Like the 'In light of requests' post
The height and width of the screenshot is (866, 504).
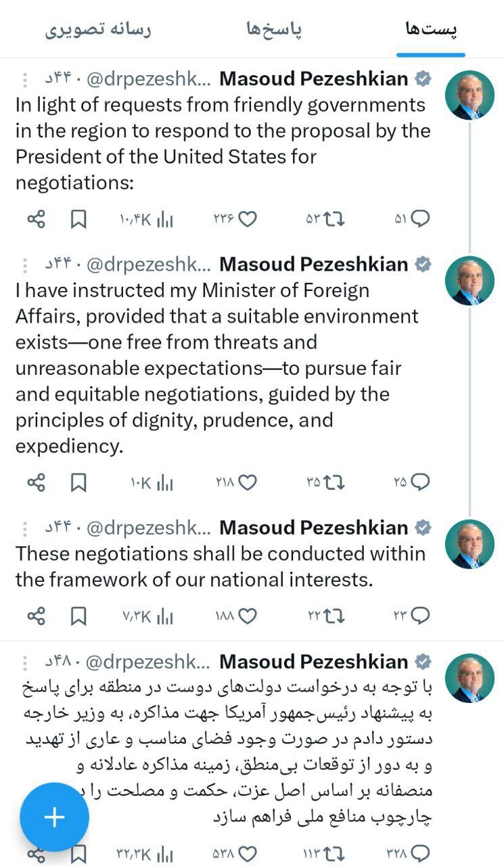(x=248, y=219)
